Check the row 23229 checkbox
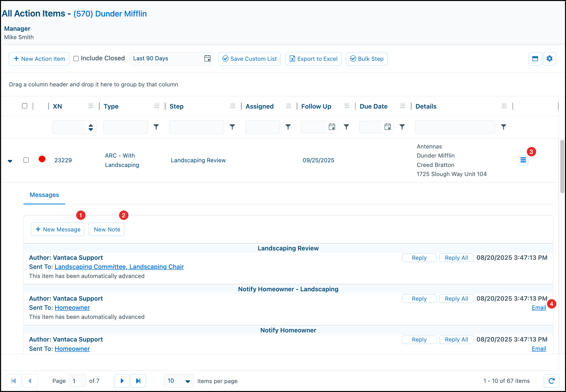Viewport: 566px width, 392px height. pos(26,160)
